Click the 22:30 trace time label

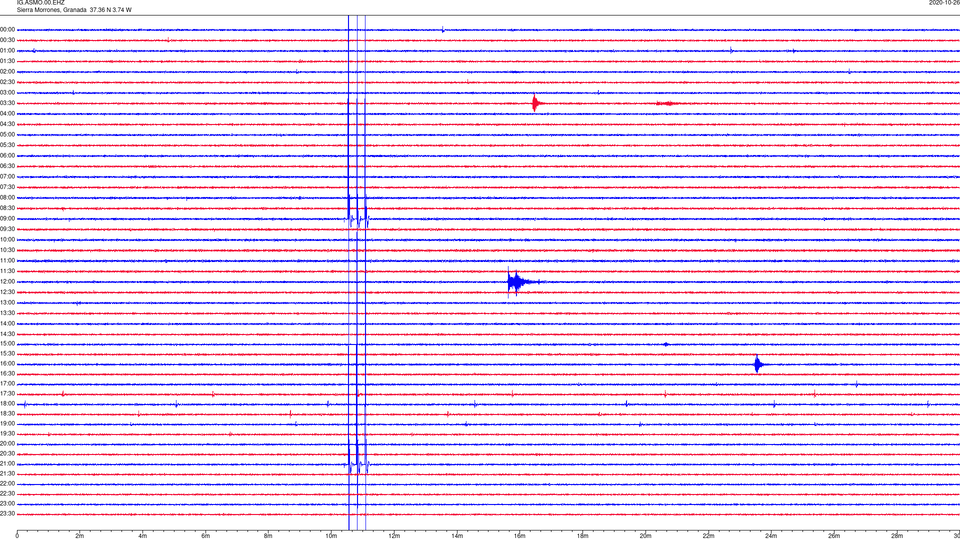[7, 493]
